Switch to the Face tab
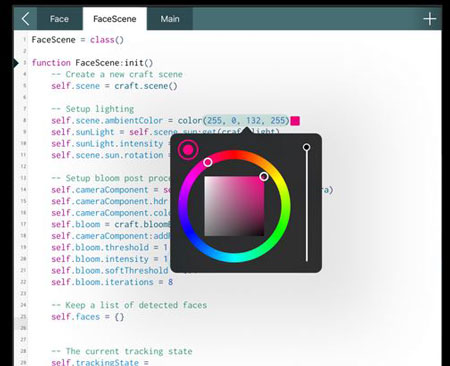This screenshot has height=366, width=450. point(59,19)
